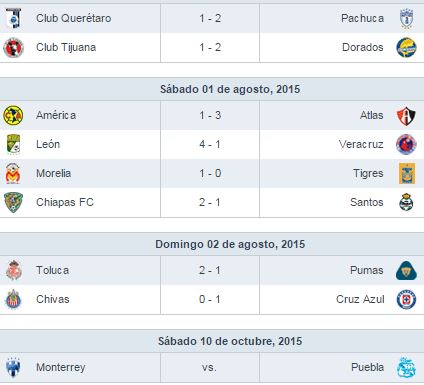The image size is (424, 385).
Task: Open the Dorados team crest
Action: [x=406, y=47]
